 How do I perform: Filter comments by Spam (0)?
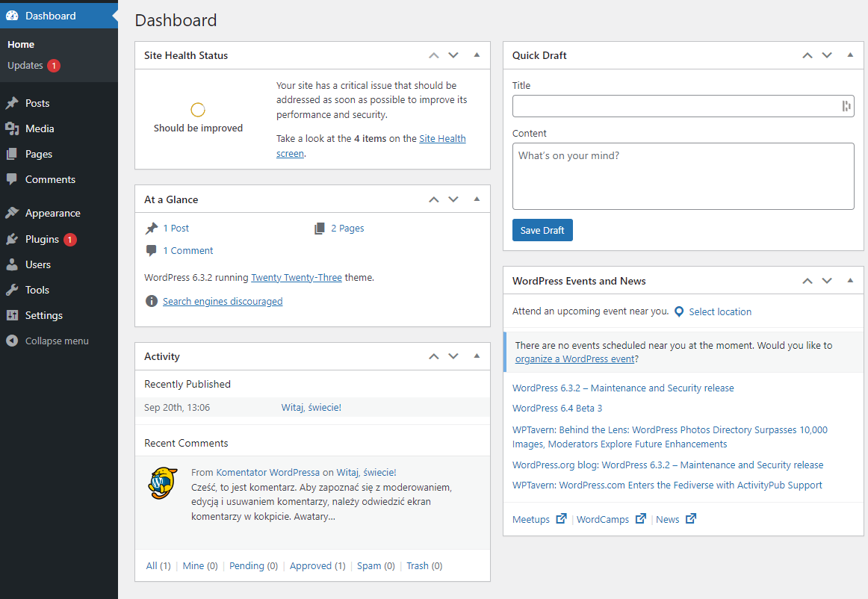pos(376,566)
